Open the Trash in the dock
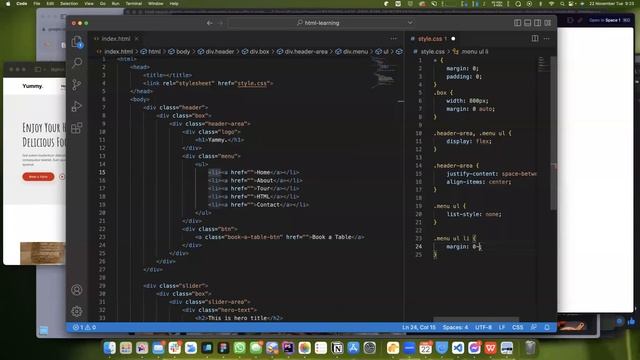This screenshot has height=360, width=640. coord(530,348)
